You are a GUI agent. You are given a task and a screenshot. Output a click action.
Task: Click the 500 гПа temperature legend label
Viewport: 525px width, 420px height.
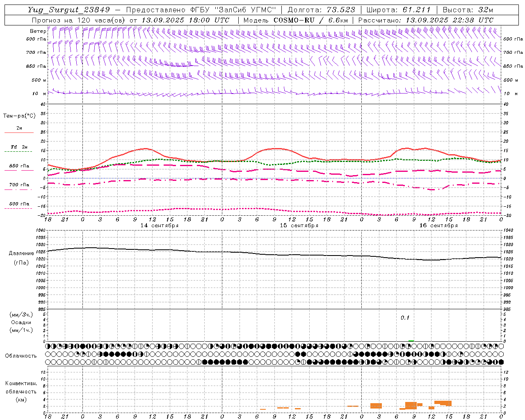click(x=19, y=204)
